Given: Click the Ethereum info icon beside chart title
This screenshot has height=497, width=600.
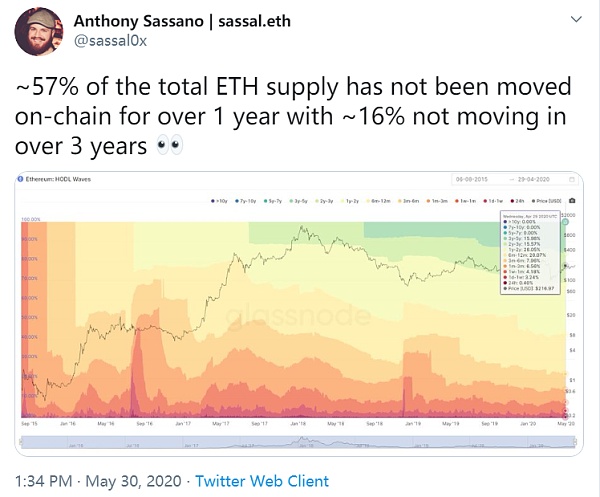Looking at the screenshot, I should click(x=20, y=178).
